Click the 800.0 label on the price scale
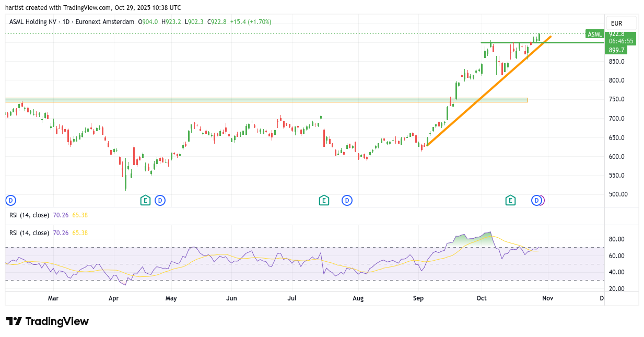Screen dimensions: 644x337 tap(616, 80)
